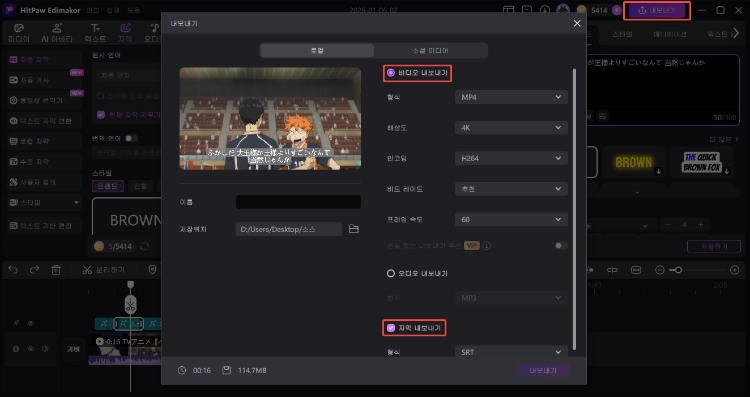Delete selected clip with trash icon
This screenshot has height=397, width=750.
pos(56,270)
